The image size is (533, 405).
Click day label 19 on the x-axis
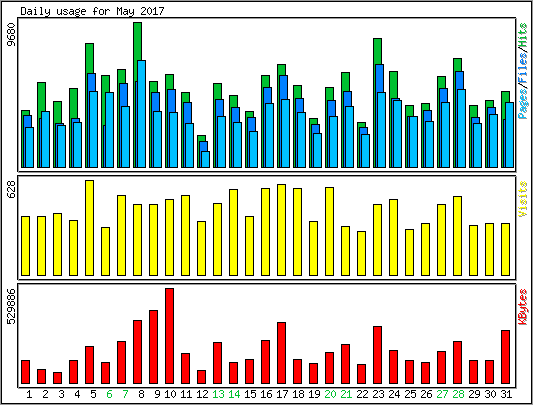click(314, 394)
